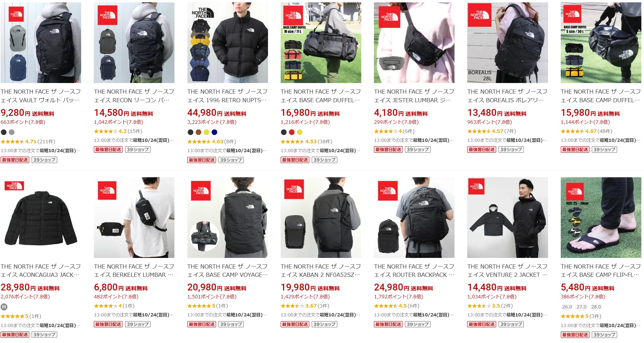Click 最強翌日配送 badge under VENTURE 2 JACKET
This screenshot has width=644, height=343.
coord(482,324)
